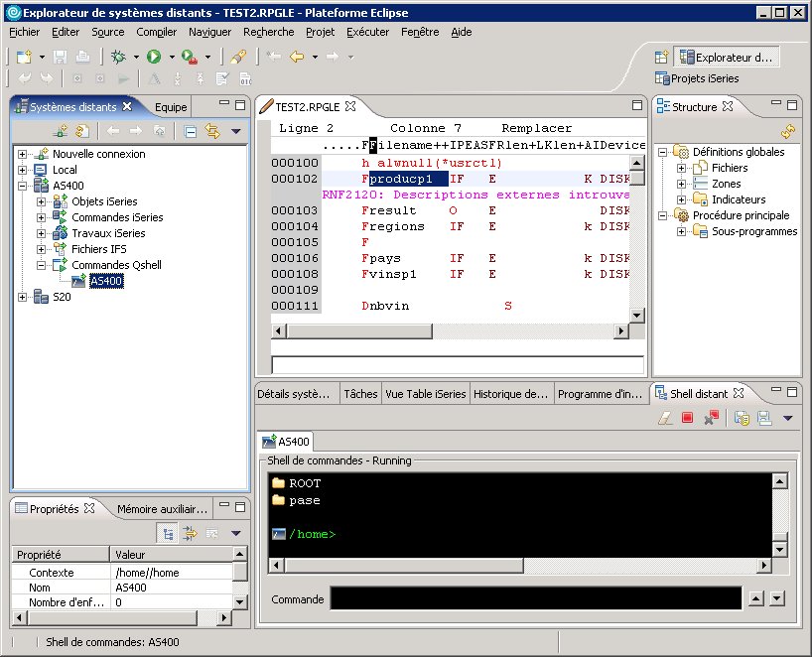Open the Fenêtre menu

[x=420, y=32]
